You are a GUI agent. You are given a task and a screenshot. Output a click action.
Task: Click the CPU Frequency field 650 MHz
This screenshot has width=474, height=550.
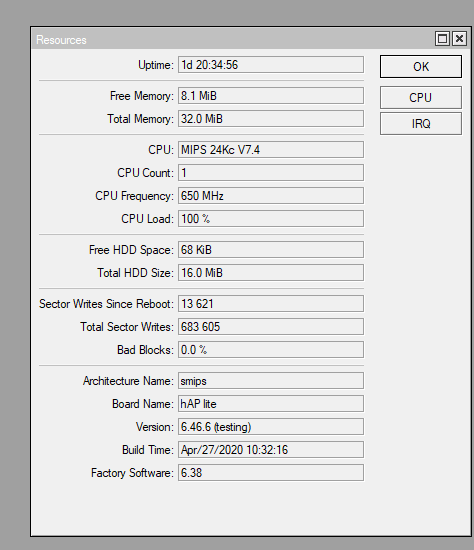(271, 196)
